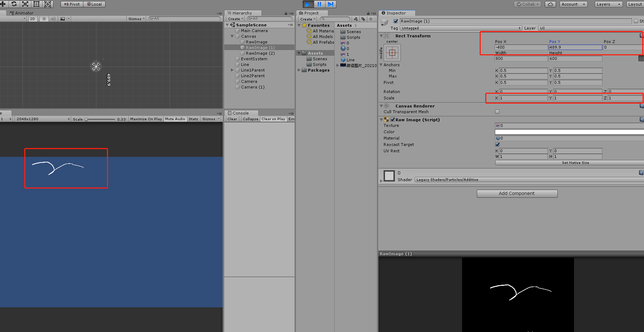Toggle Console Collapse option
Viewport: 644px width, 332px height.
point(251,119)
